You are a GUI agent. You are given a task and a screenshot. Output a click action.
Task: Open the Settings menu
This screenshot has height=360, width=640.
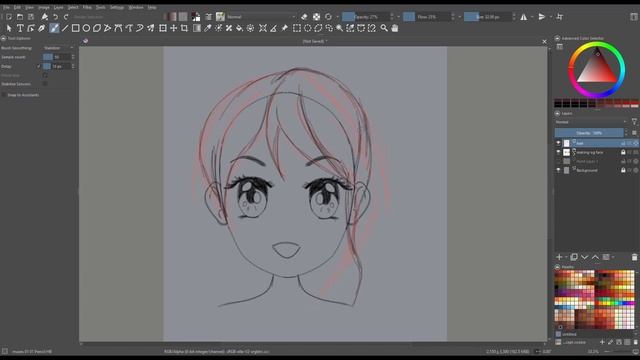click(x=117, y=7)
